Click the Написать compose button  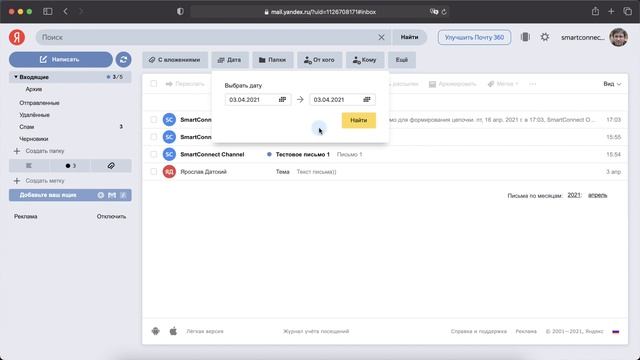point(61,60)
